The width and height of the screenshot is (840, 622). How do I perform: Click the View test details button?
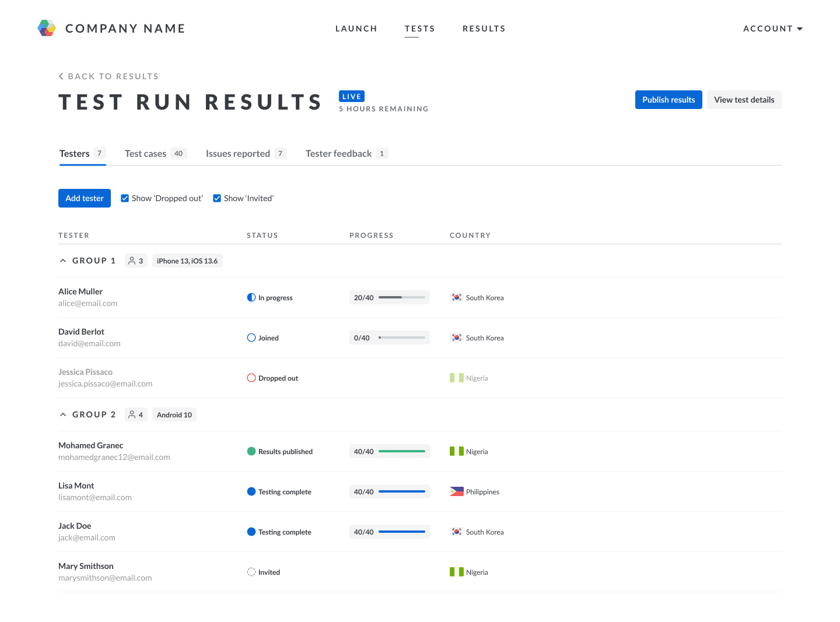click(744, 100)
